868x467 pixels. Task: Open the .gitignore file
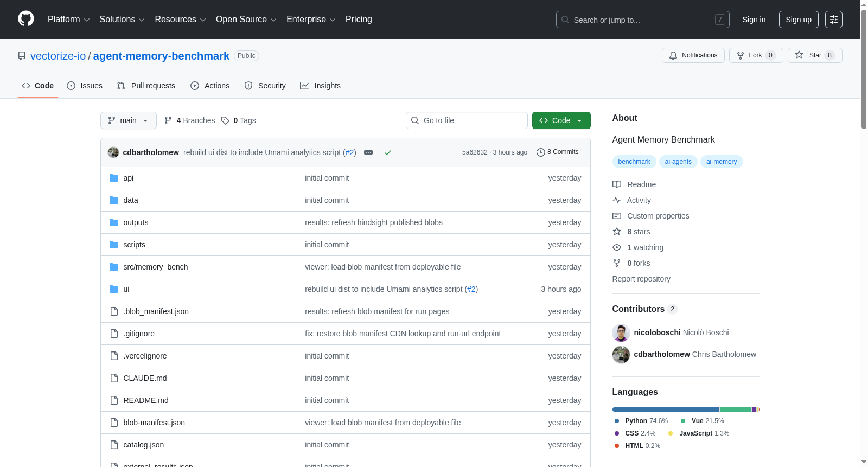coord(139,334)
